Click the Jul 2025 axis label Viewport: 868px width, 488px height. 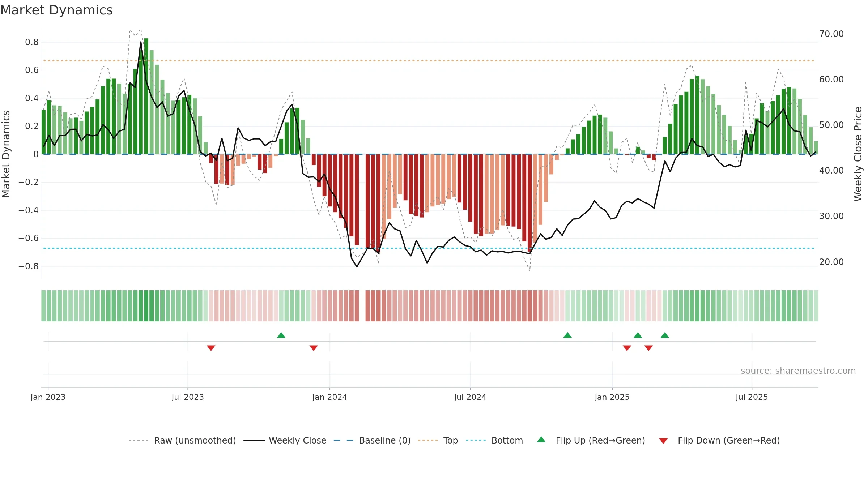click(x=752, y=397)
